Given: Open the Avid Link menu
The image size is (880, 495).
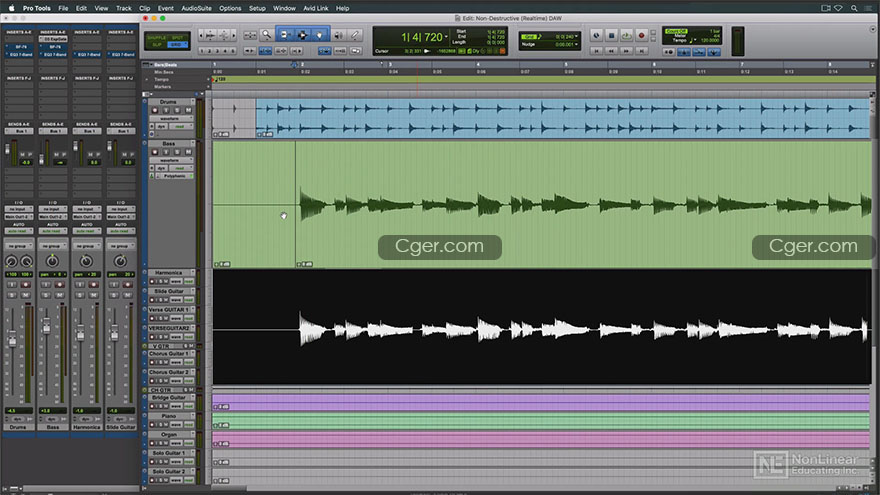Looking at the screenshot, I should [316, 8].
